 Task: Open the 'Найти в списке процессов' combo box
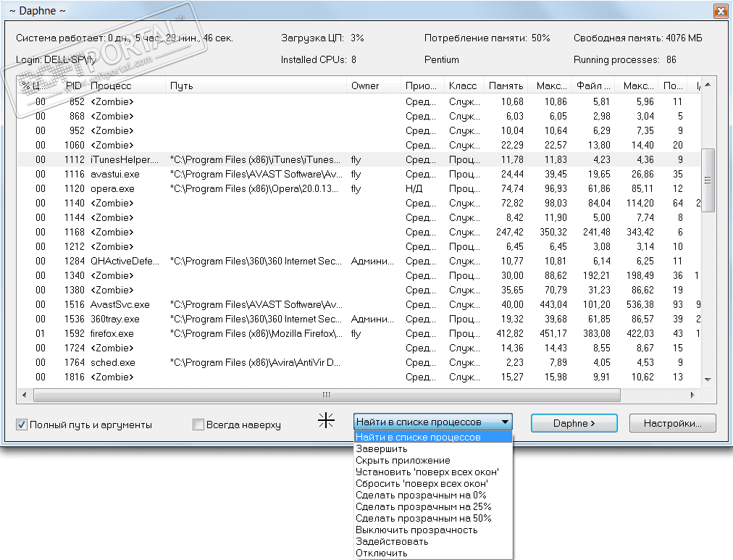tap(433, 422)
